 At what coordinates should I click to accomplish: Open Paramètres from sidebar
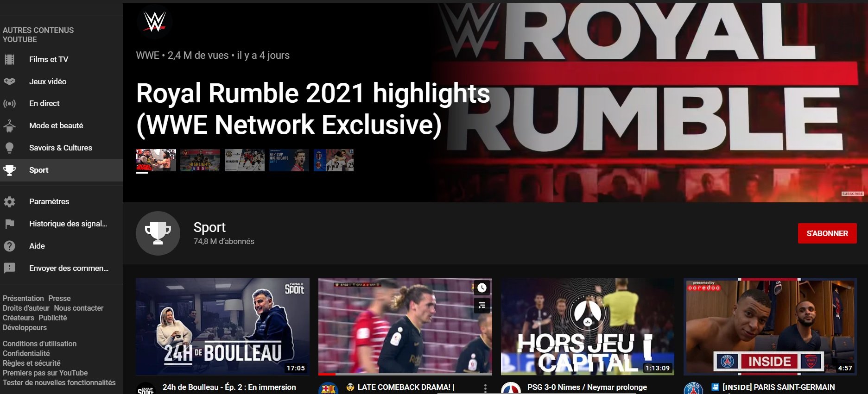[x=49, y=201]
